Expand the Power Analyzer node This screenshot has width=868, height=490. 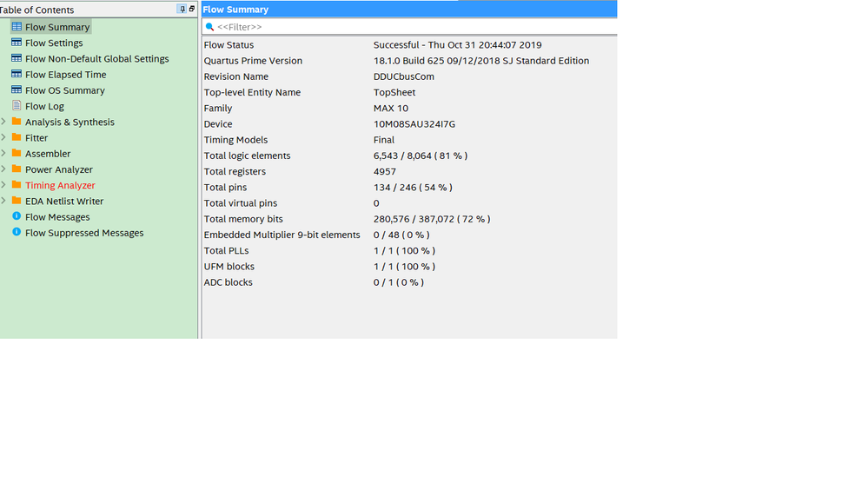3,169
